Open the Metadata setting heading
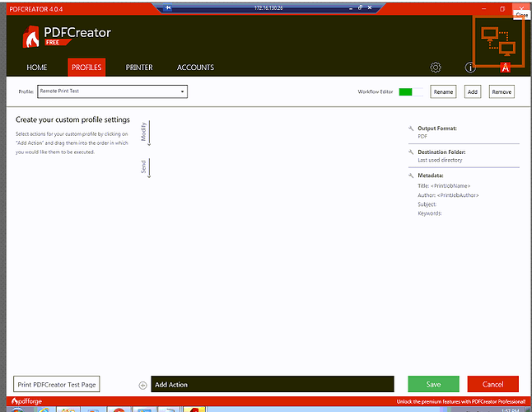Screen dimensions: 532x412 [430, 176]
